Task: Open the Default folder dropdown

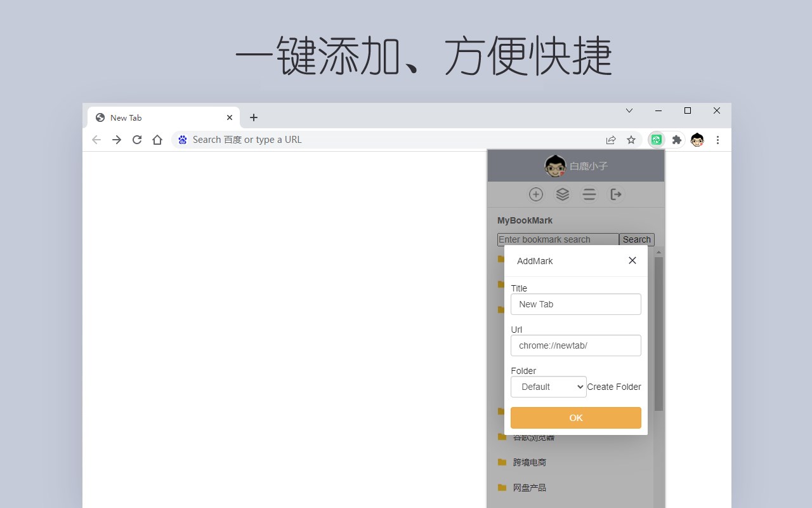Action: 549,387
